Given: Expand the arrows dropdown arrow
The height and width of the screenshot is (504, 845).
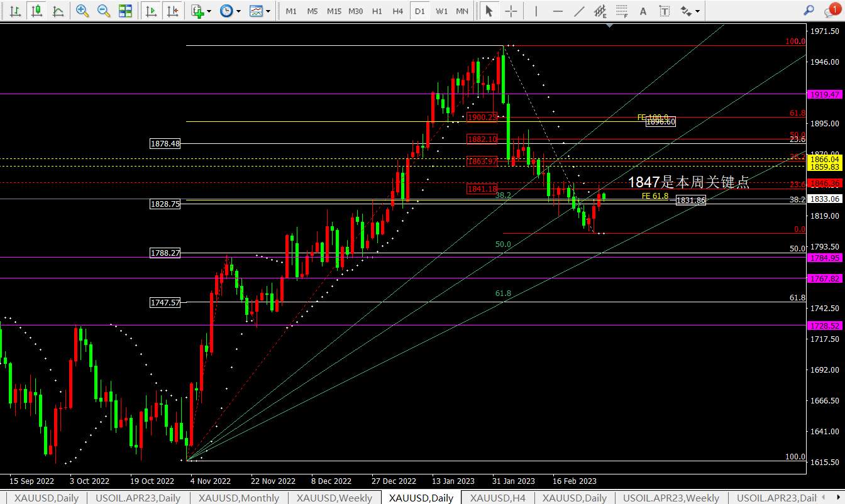Looking at the screenshot, I should (697, 11).
